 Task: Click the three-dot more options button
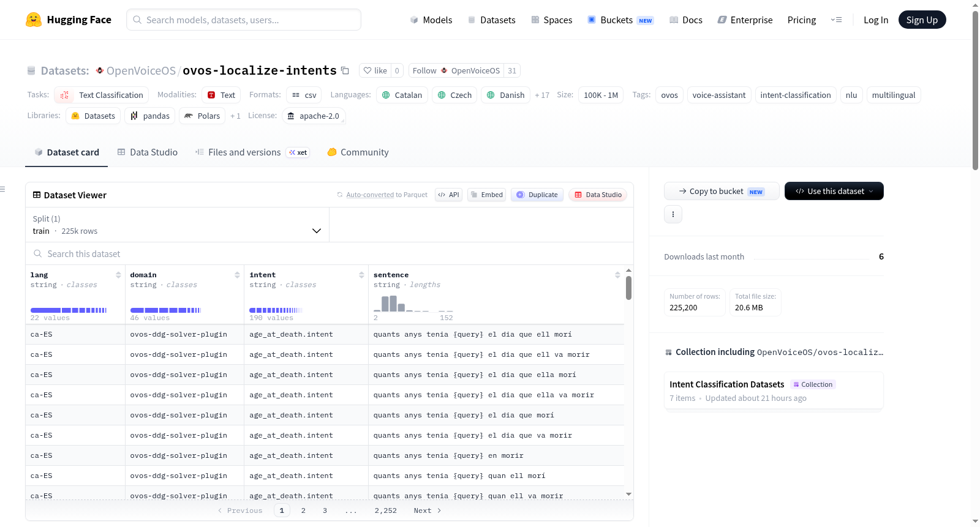(x=673, y=214)
